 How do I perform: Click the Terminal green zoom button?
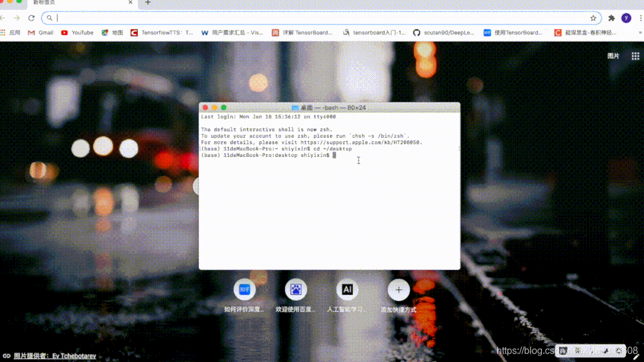(x=224, y=107)
